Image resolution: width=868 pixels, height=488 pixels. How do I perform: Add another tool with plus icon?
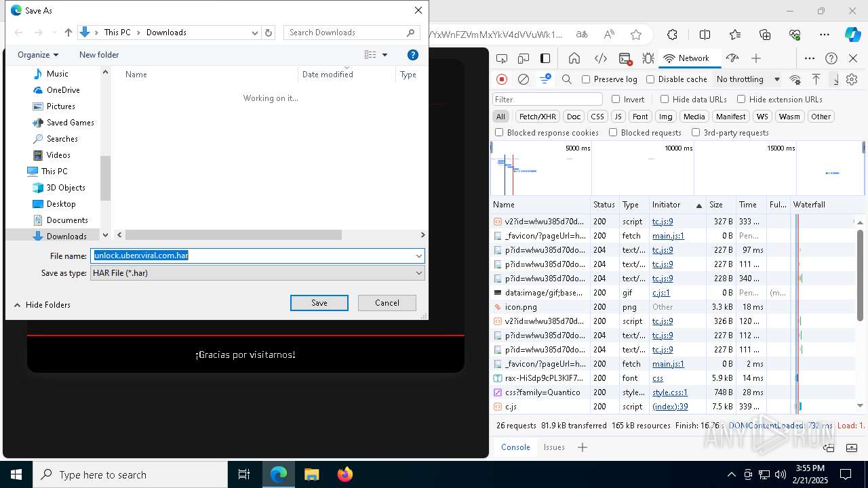tap(756, 58)
